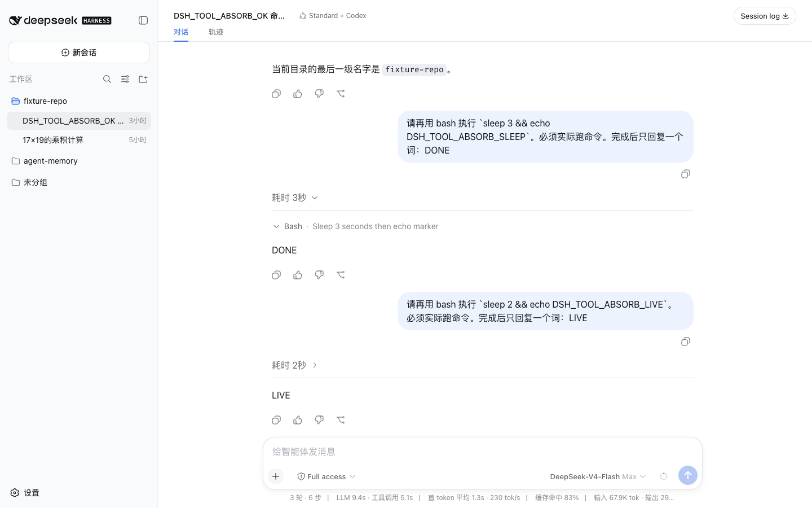Collapse the sidebar with the panel icon
Viewport: 812px width, 508px height.
pyautogui.click(x=143, y=20)
